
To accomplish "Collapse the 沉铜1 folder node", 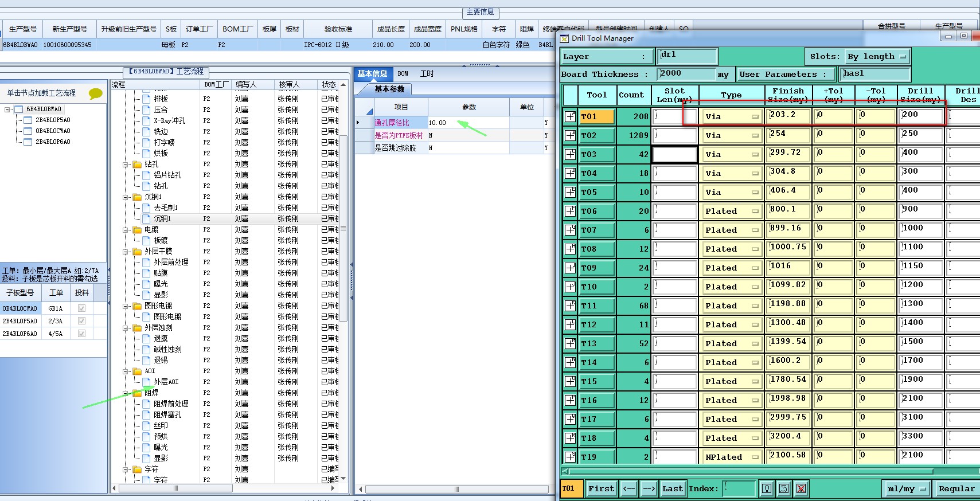I will click(x=126, y=197).
